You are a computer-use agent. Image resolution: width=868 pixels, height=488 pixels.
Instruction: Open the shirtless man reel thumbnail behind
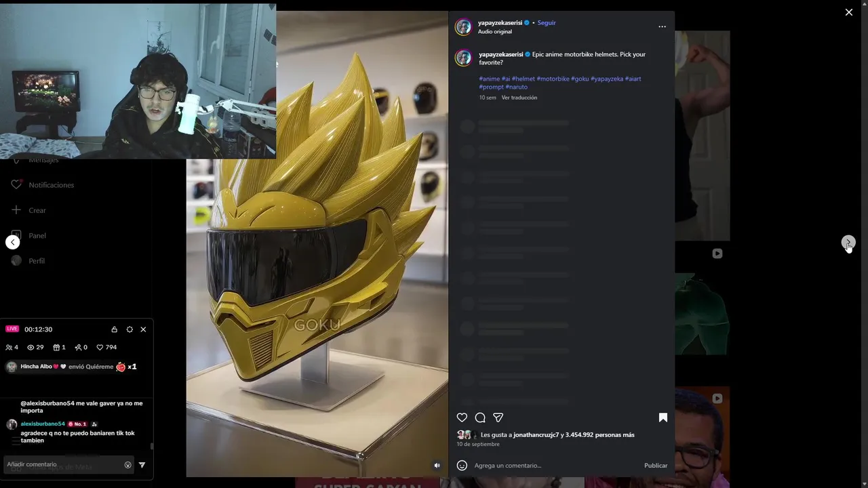702,136
